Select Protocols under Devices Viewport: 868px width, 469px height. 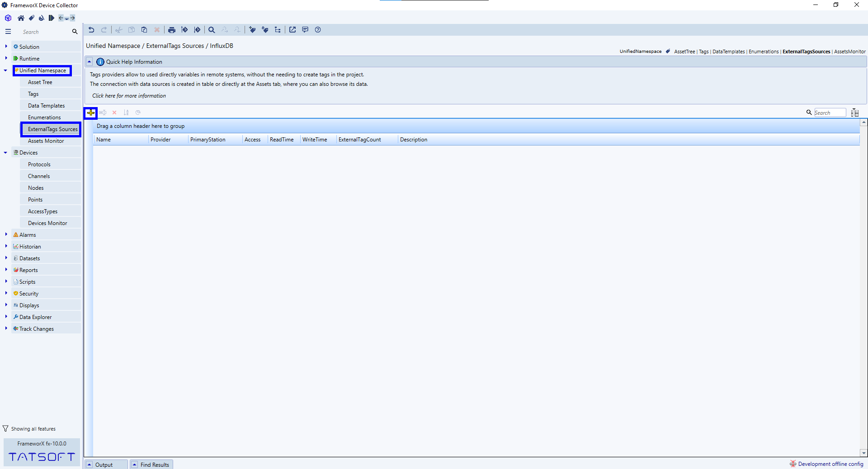coord(39,164)
